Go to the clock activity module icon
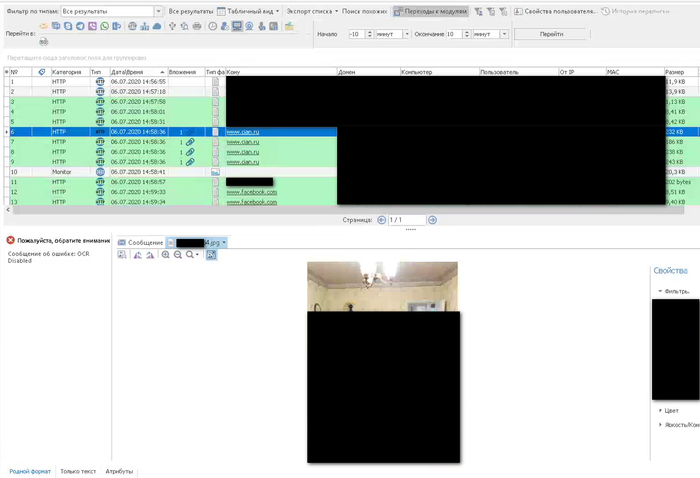Viewport: 700px width, 478px height. coord(212,26)
